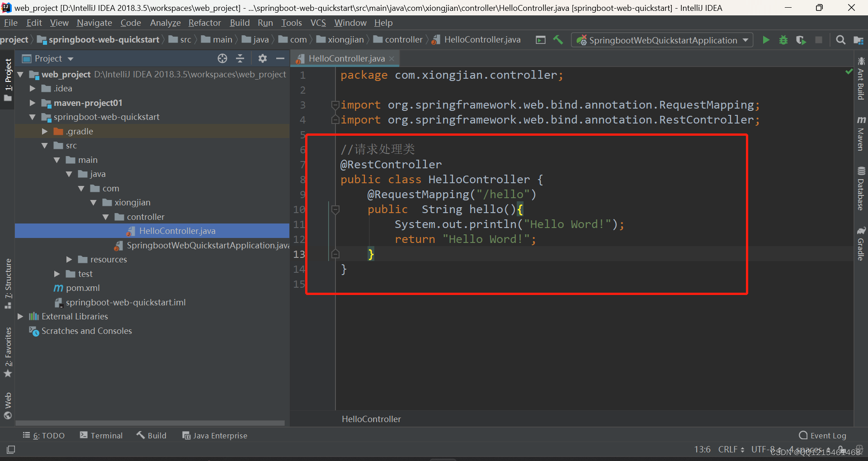This screenshot has height=461, width=868.
Task: Open the VCS menu
Action: tap(318, 23)
